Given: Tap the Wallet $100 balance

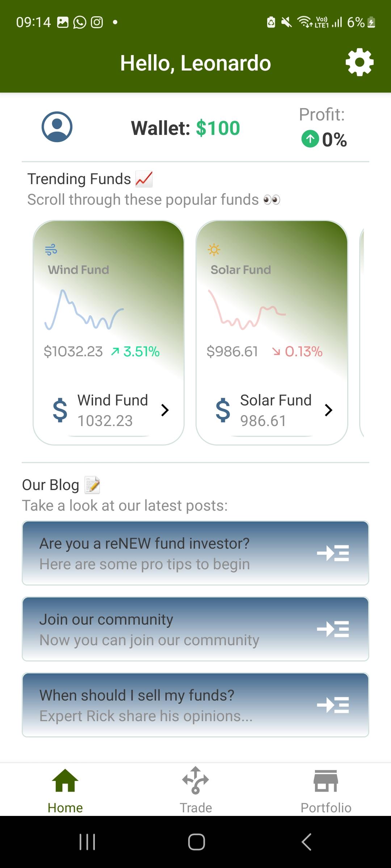Looking at the screenshot, I should [185, 128].
